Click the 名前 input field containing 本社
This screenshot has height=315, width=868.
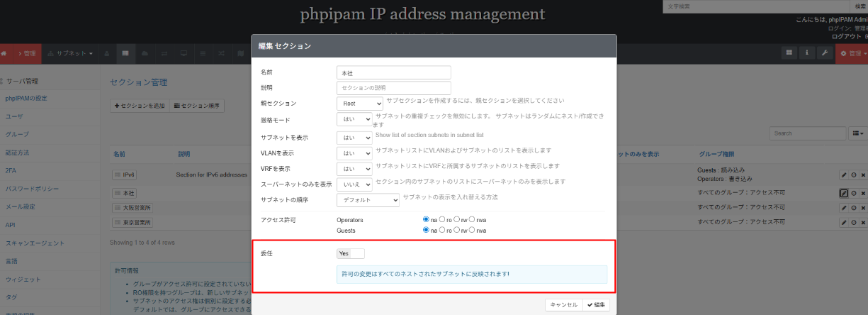pos(394,72)
